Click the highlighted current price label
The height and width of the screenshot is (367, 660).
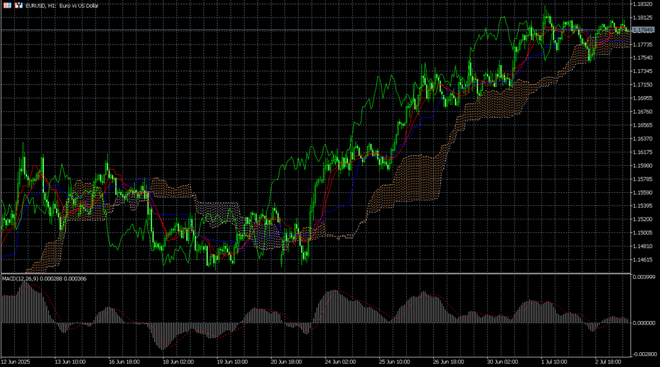[x=644, y=30]
